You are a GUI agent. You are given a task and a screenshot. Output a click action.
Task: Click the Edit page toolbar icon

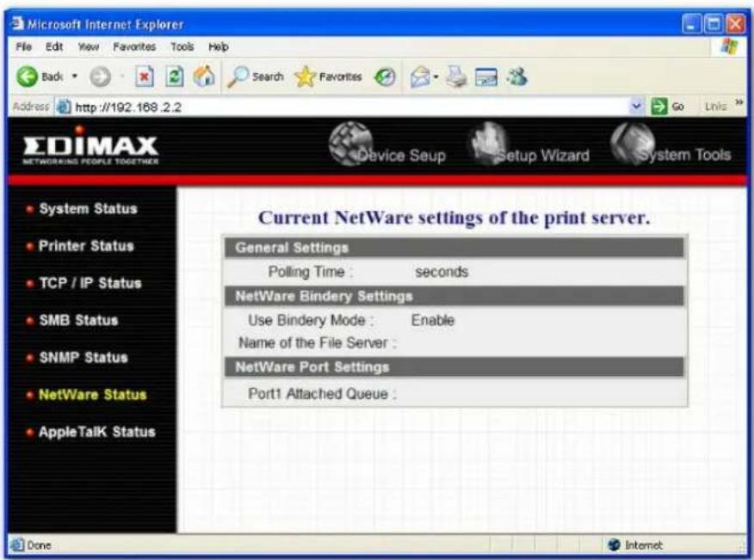tap(485, 77)
